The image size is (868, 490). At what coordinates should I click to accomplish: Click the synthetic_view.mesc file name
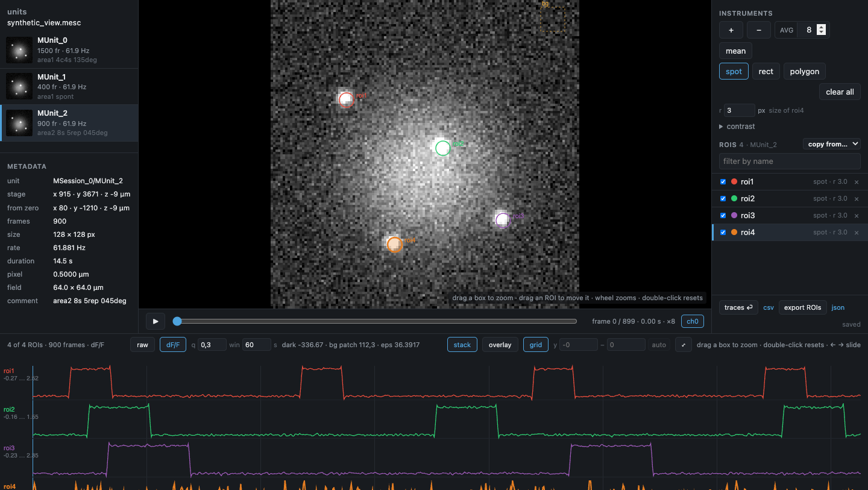pyautogui.click(x=44, y=22)
